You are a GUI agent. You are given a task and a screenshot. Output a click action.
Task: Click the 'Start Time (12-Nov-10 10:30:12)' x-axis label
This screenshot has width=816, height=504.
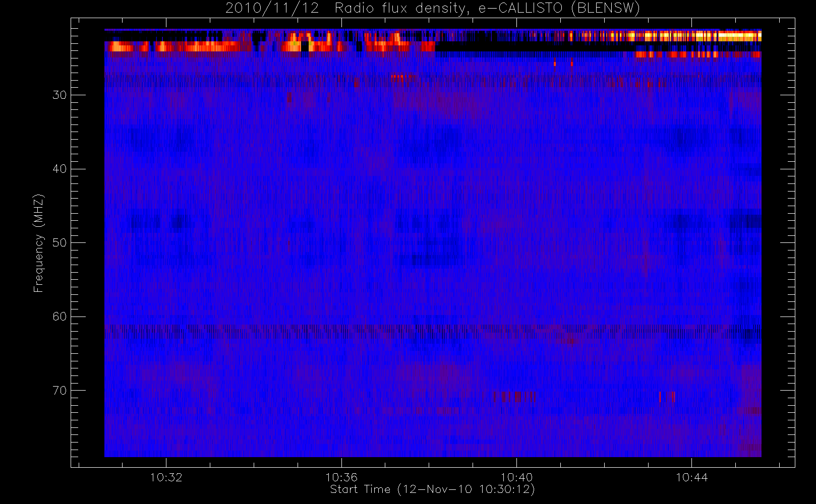click(x=432, y=489)
